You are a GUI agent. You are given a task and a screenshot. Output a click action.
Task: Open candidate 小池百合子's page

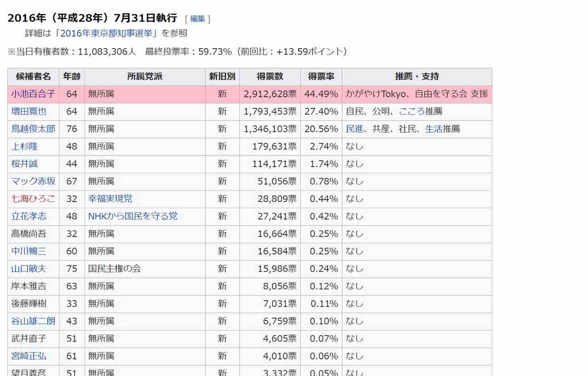33,94
